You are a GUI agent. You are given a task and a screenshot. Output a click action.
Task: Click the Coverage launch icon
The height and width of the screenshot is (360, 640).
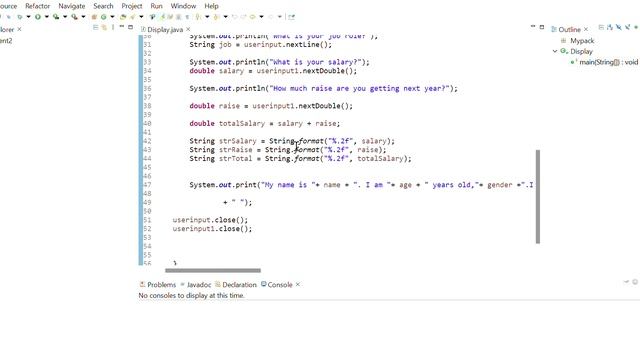click(56, 17)
